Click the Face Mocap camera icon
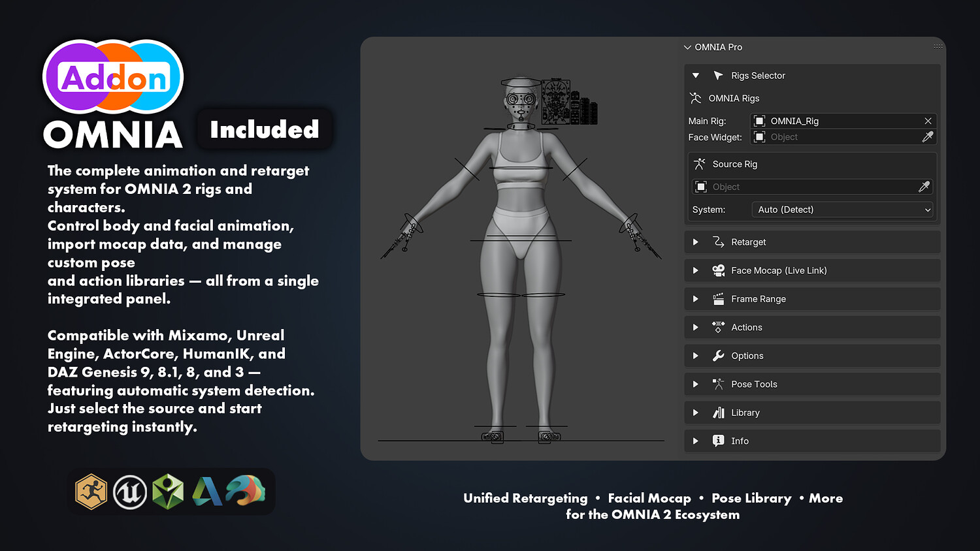The height and width of the screenshot is (551, 980). tap(719, 270)
